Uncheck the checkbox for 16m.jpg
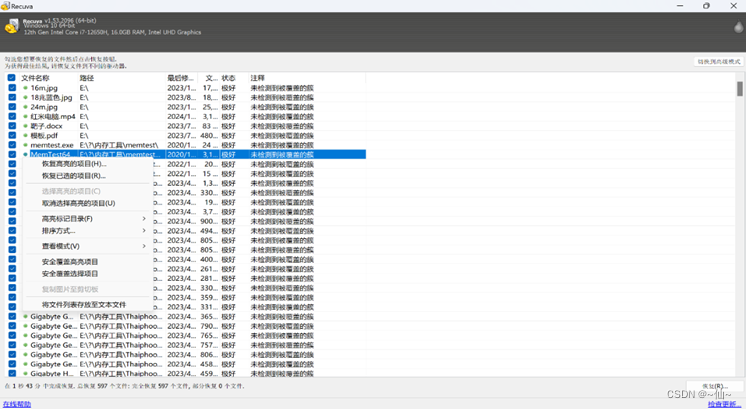Screen dimensions: 746x409 coord(12,88)
